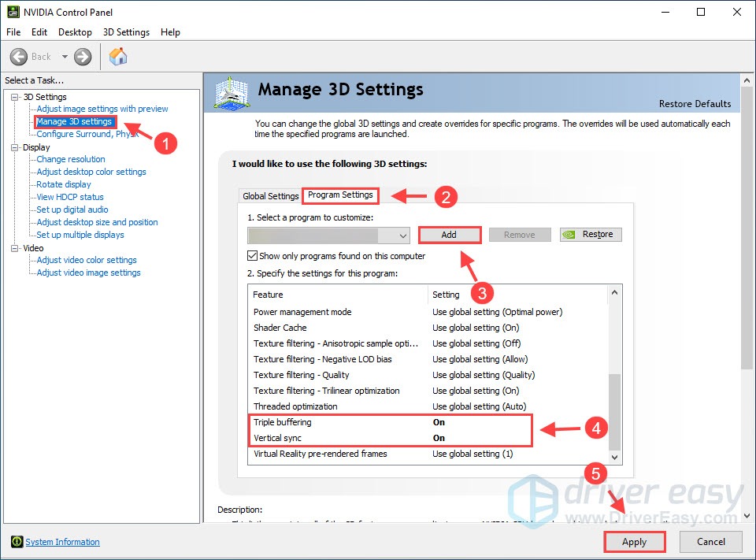Open 'Rotate display' task
This screenshot has height=560, width=756.
click(x=64, y=184)
